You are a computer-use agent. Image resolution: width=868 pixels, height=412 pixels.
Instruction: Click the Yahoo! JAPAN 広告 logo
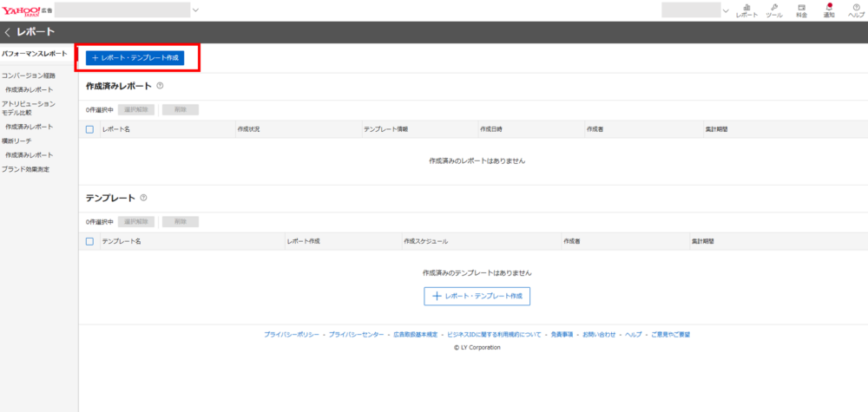coord(28,10)
